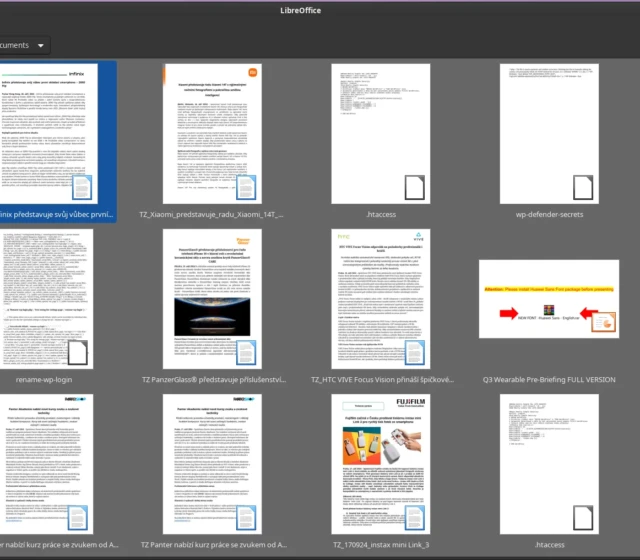640x560 pixels.
Task: Click Impress icon on Q3 Wearable presentation
Action: coord(603,322)
